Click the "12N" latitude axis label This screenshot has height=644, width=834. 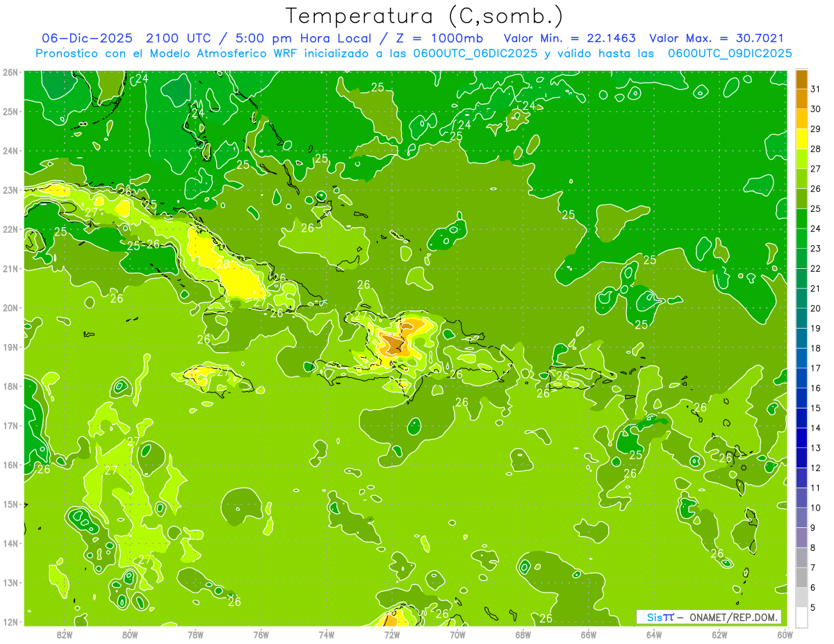coord(10,622)
